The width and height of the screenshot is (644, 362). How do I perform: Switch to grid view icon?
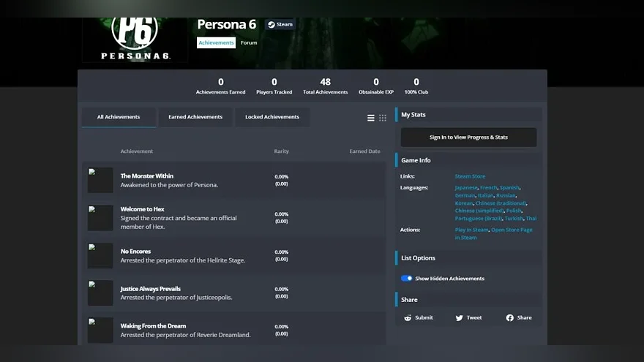[383, 118]
